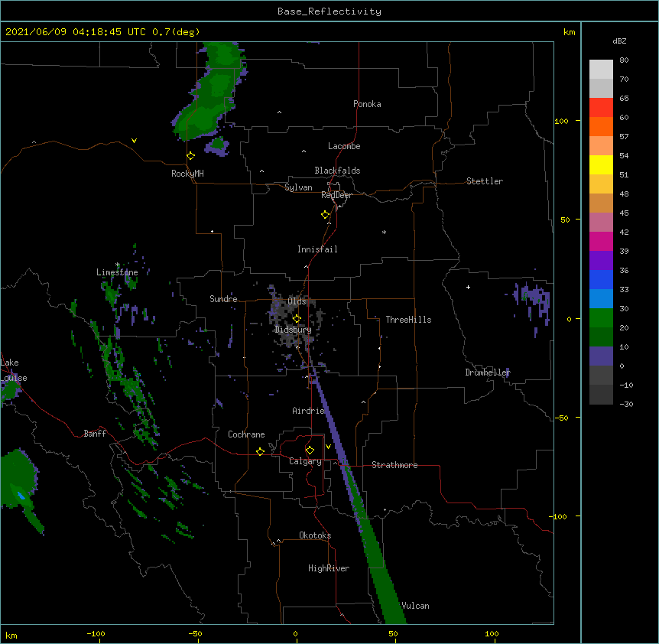This screenshot has height=644, width=659.
Task: Click the Sylvan label
Action: point(298,187)
